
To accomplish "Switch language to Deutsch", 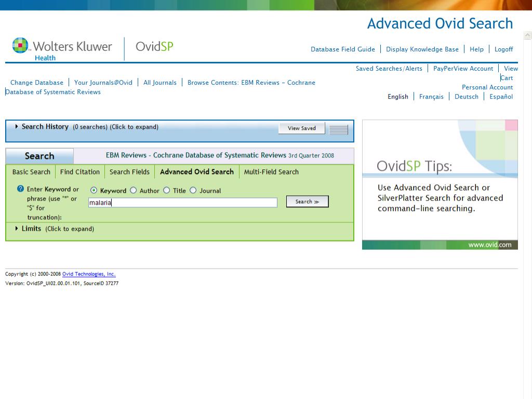I will 467,97.
